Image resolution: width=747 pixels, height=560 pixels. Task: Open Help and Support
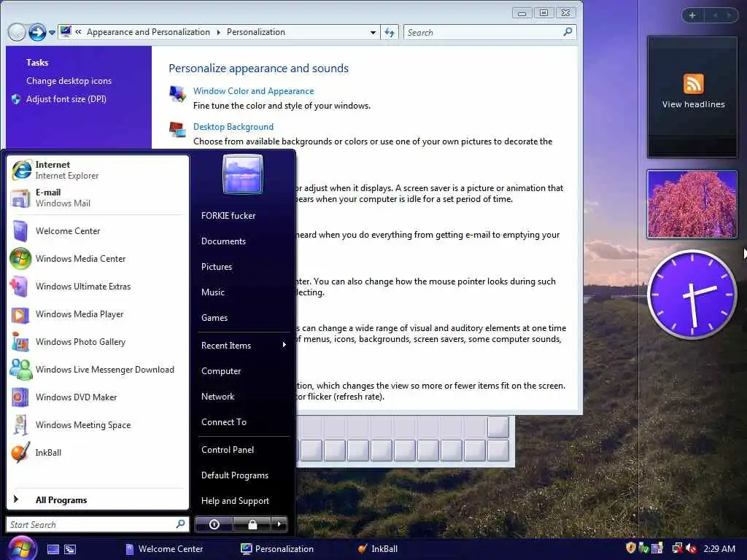pos(236,501)
